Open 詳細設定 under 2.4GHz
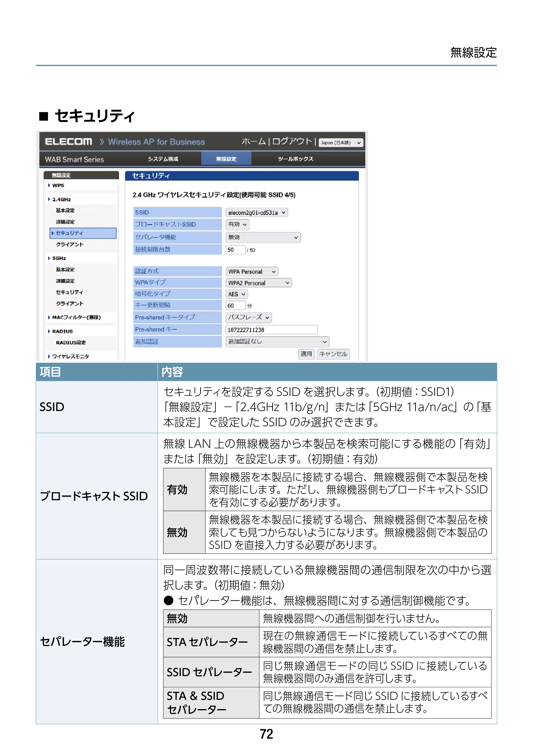 pos(65,222)
